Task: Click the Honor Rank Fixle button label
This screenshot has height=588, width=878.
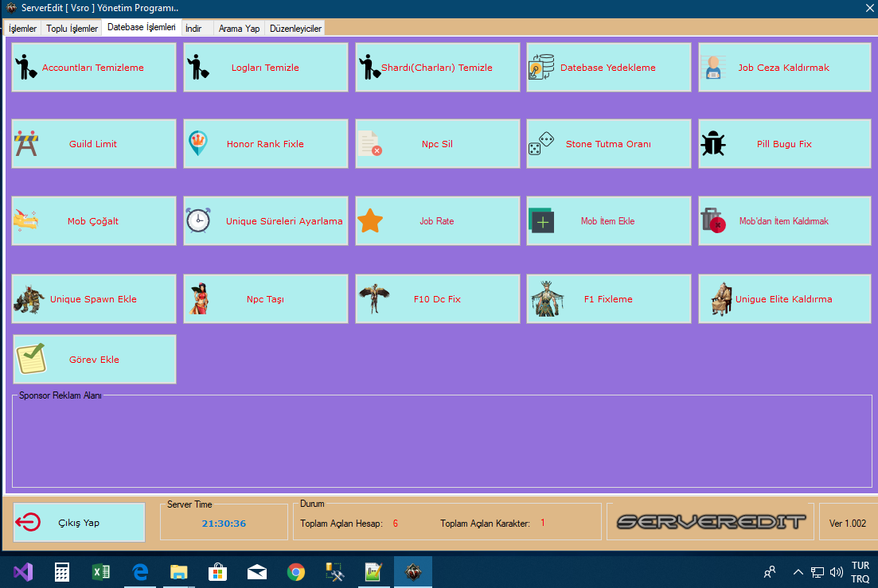Action: pos(265,144)
